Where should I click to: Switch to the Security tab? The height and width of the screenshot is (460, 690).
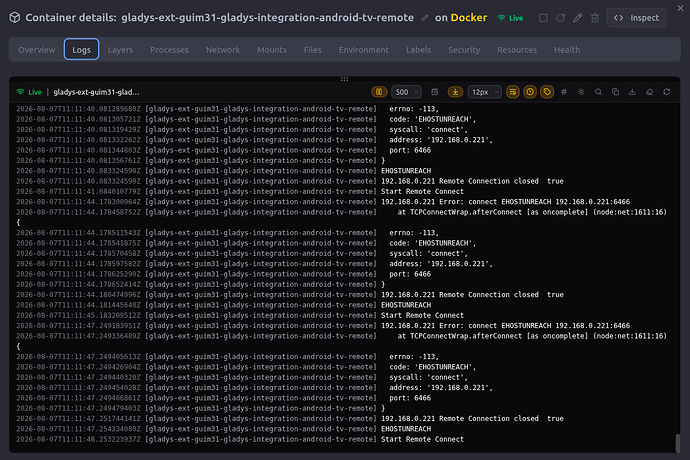click(464, 50)
